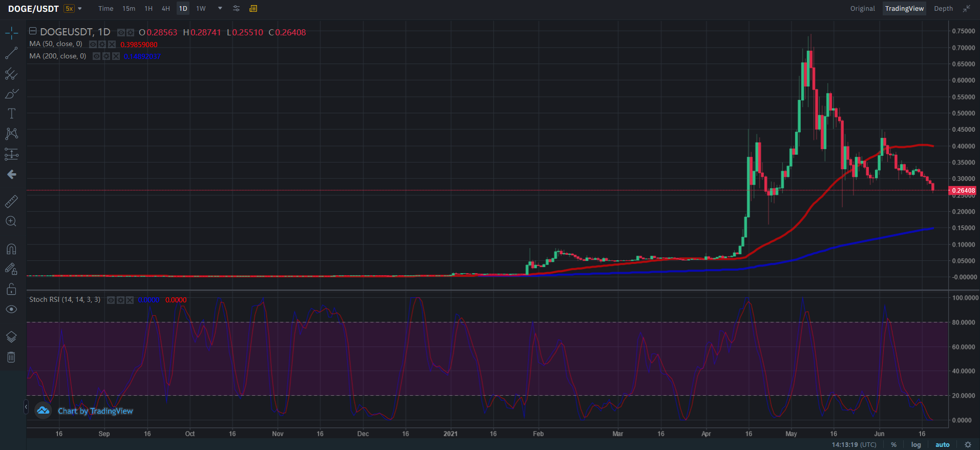The height and width of the screenshot is (450, 980).
Task: Click the MA (50, close, 0) label
Action: click(56, 44)
